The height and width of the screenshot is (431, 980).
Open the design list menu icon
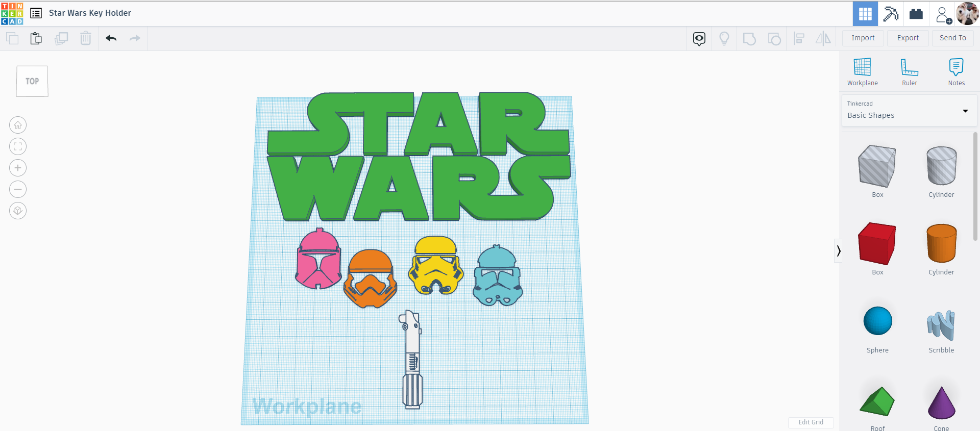(36, 13)
